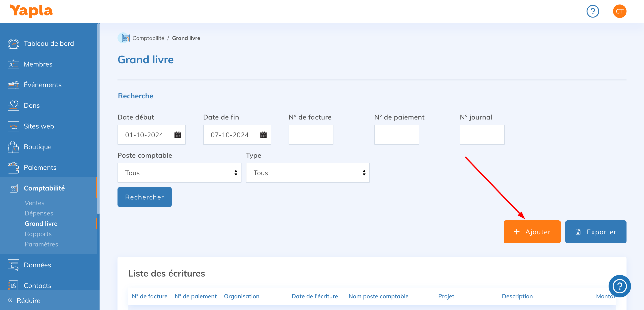Open Paramètres in Comptabilité submenu
The width and height of the screenshot is (644, 310).
(x=41, y=244)
